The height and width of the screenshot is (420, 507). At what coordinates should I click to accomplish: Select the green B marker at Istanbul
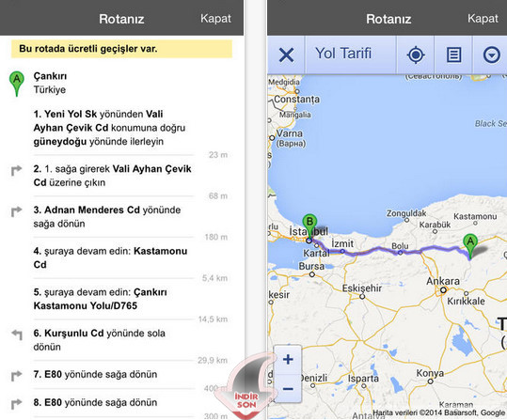point(309,226)
